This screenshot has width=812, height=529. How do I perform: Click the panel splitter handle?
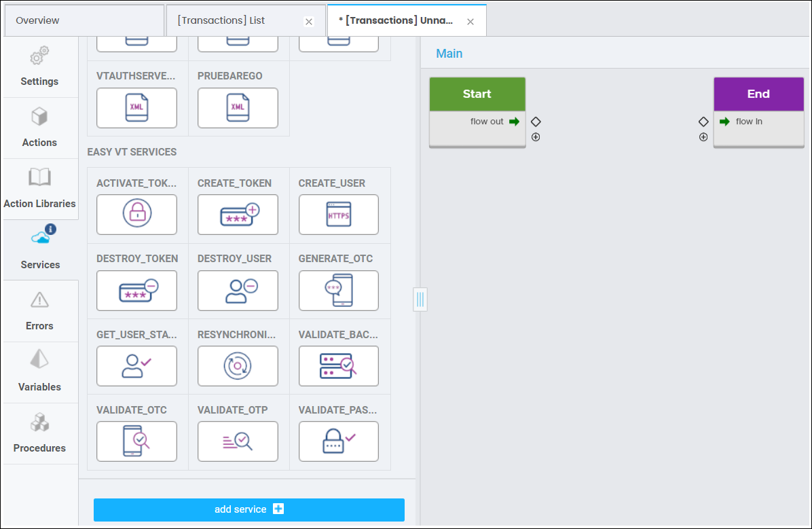(420, 299)
